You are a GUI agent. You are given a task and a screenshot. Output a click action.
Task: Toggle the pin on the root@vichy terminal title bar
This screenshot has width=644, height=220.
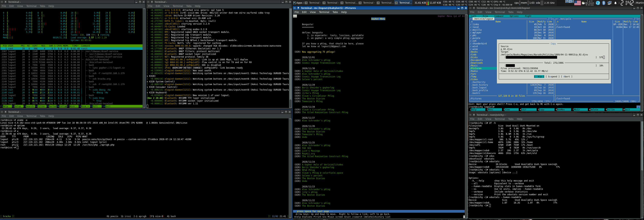click(x=474, y=115)
